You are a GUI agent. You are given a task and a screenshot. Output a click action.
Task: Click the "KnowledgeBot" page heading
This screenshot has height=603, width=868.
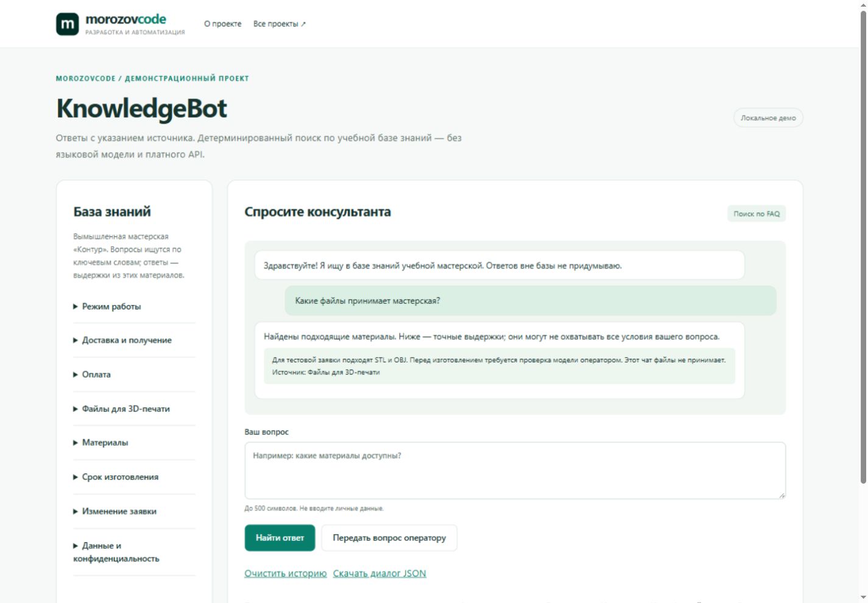(x=141, y=108)
